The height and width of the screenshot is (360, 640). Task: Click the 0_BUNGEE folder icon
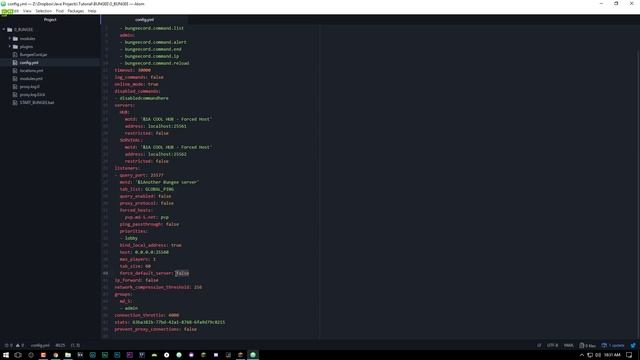tap(9, 30)
